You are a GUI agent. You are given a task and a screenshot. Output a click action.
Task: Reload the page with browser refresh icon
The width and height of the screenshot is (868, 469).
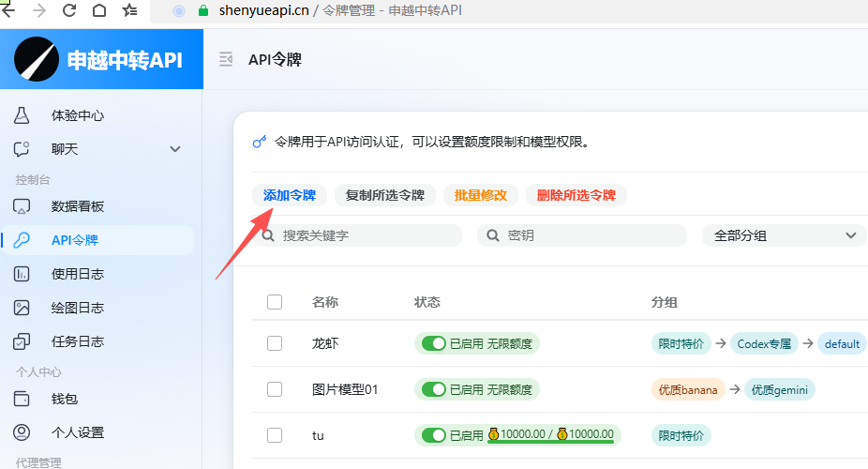pos(68,11)
